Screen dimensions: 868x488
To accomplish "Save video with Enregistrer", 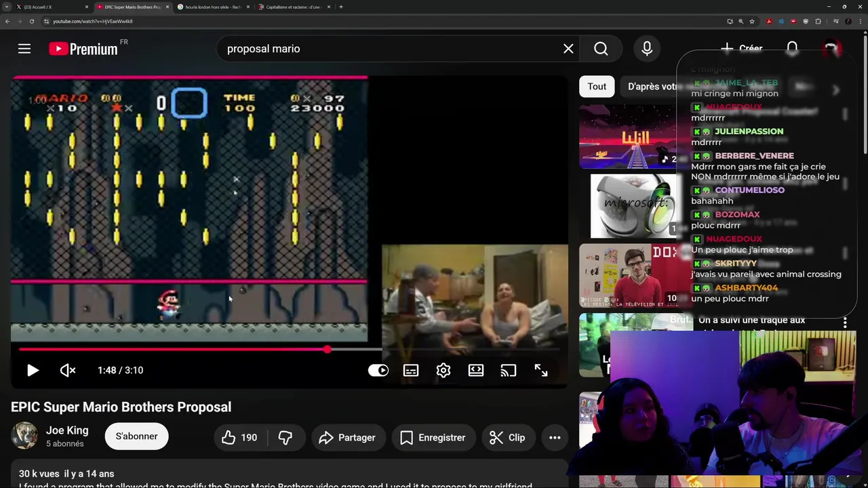I will pos(433,438).
